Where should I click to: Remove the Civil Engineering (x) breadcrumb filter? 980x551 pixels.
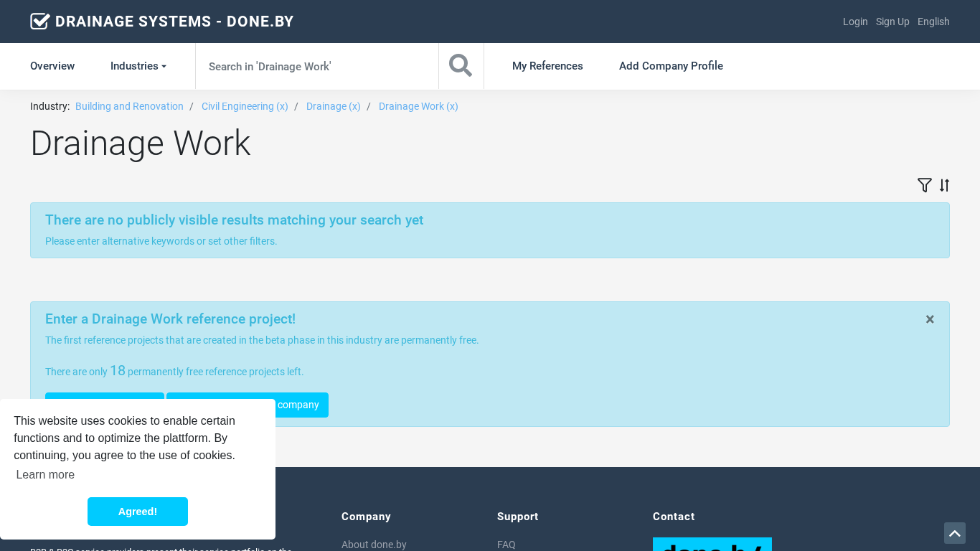245,106
